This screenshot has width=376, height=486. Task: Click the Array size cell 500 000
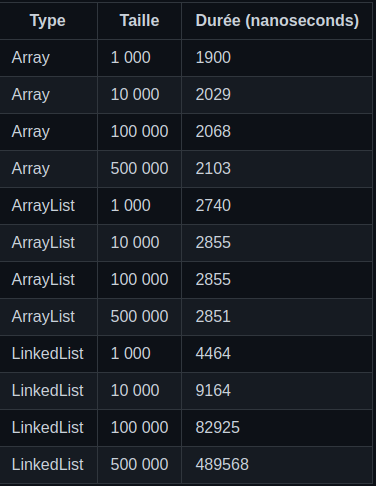[139, 169]
